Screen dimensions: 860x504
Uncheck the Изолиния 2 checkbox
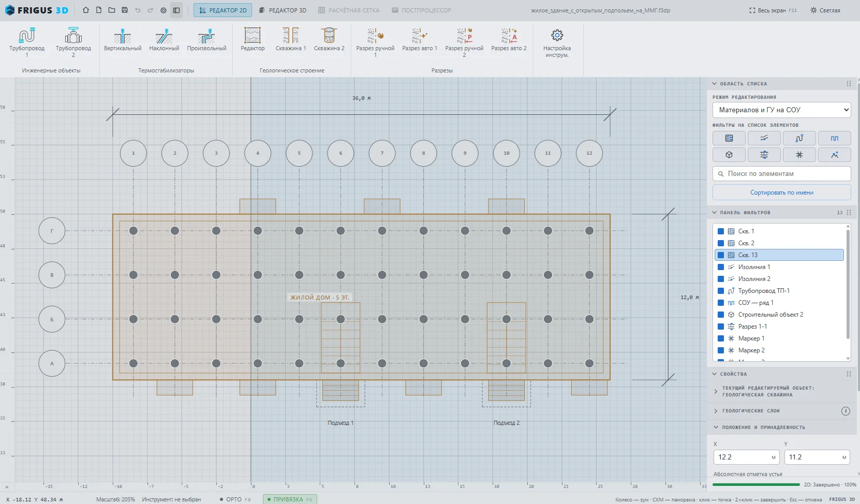tap(721, 279)
